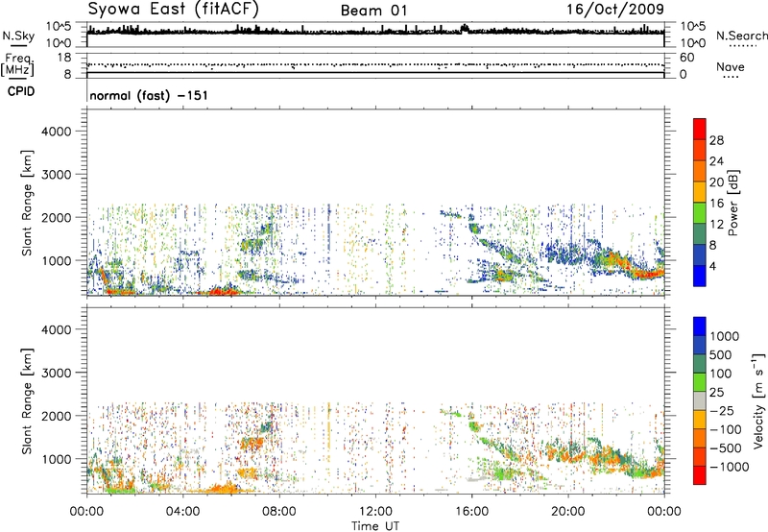The width and height of the screenshot is (768, 532).
Task: Click the '16:00' time axis label
Action: click(471, 512)
